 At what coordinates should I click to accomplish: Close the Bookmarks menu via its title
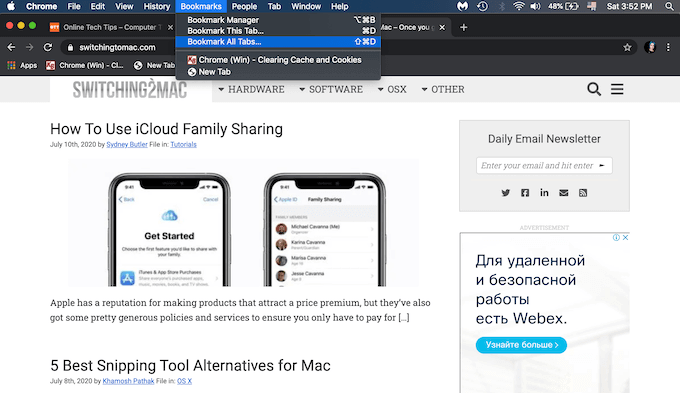(x=201, y=6)
